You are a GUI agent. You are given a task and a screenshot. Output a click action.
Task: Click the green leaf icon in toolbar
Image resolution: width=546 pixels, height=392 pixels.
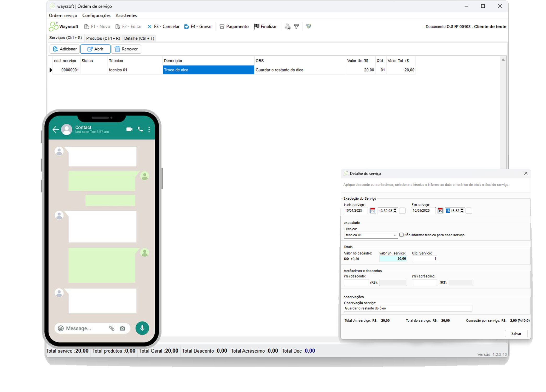point(309,26)
